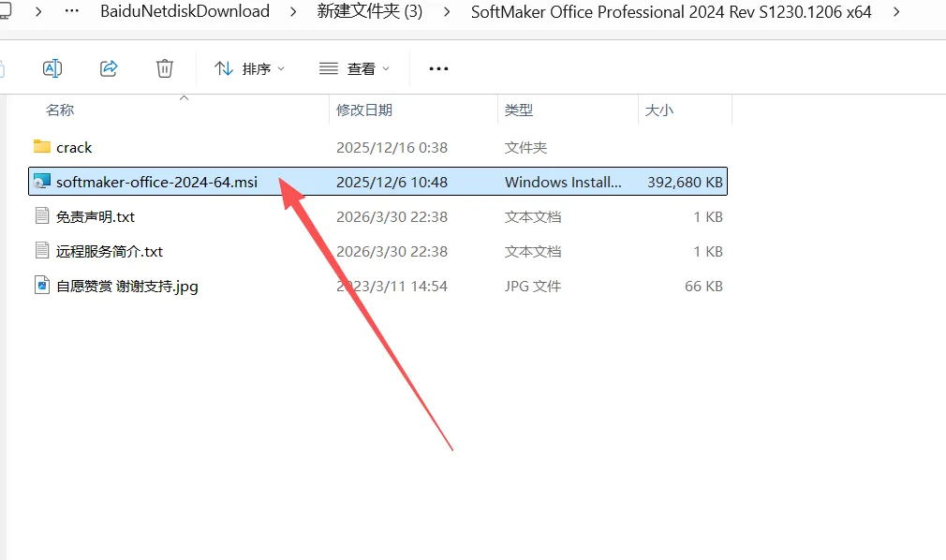
Task: Click the breadcrumb ellipsis for hidden folders
Action: point(72,11)
